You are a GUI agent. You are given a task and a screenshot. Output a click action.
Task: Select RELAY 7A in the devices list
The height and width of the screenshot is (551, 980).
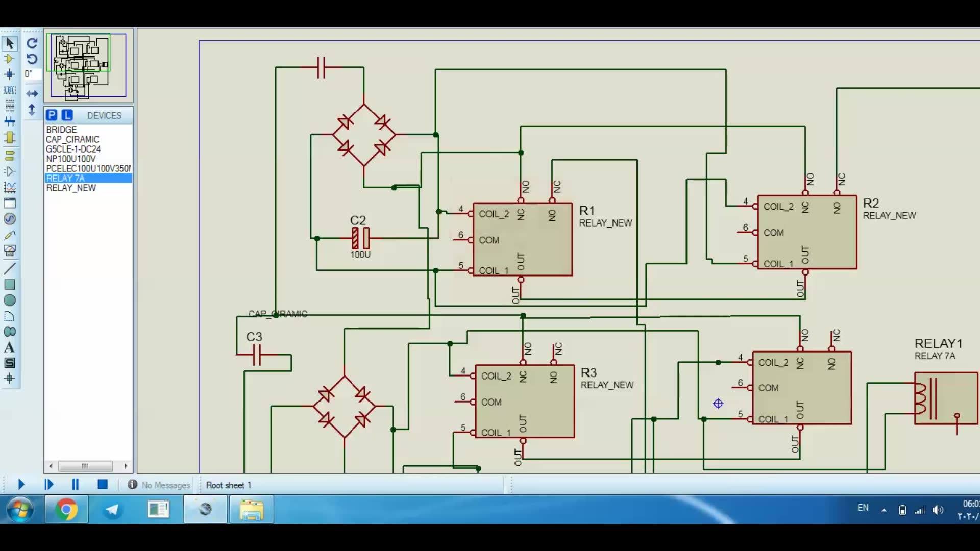88,178
